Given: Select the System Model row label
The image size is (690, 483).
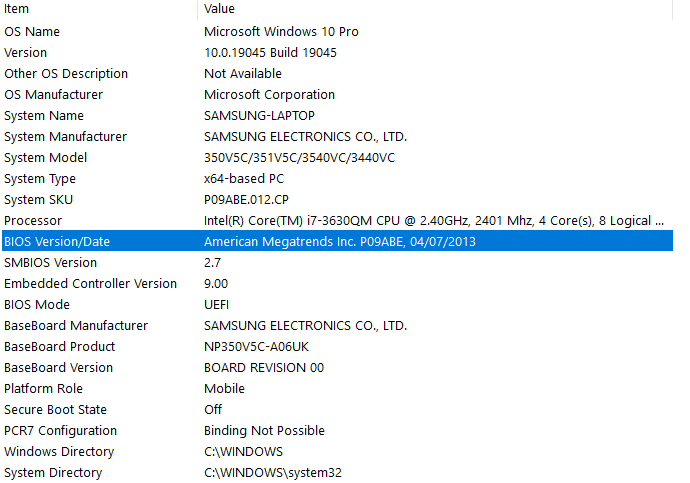Looking at the screenshot, I should pos(46,157).
